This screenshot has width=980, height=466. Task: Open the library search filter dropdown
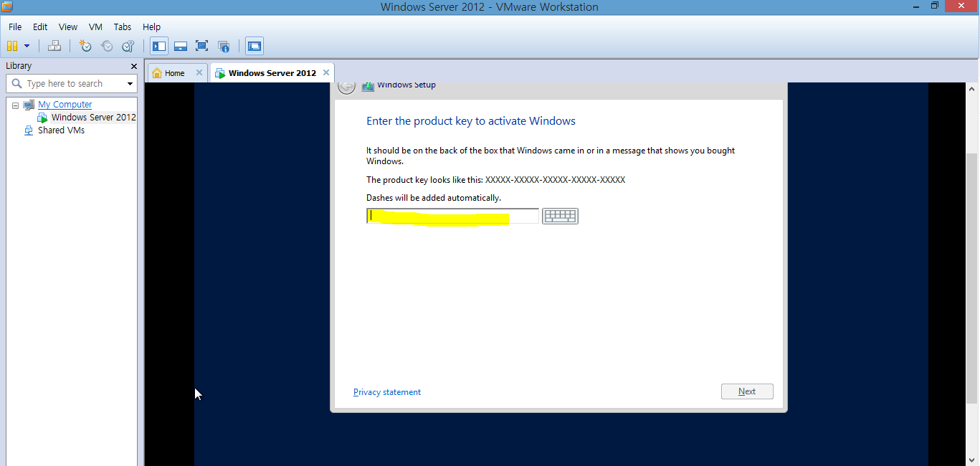(x=130, y=84)
